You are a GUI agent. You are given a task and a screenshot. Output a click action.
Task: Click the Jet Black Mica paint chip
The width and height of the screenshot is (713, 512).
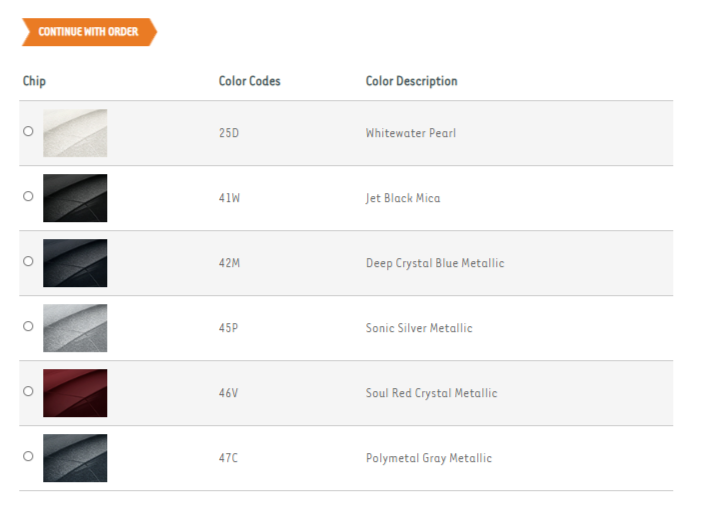pyautogui.click(x=75, y=198)
